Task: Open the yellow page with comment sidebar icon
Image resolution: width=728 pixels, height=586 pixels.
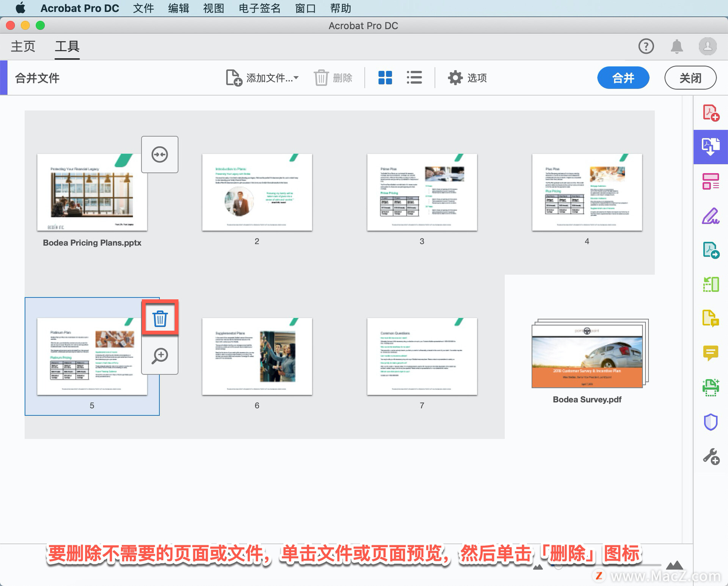Action: click(x=711, y=318)
